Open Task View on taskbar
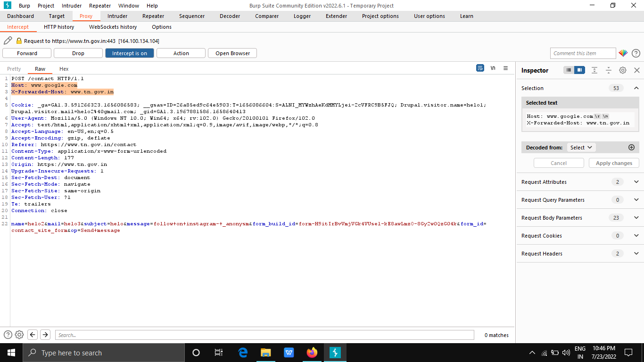Viewport: 644px width, 362px height. pyautogui.click(x=218, y=353)
